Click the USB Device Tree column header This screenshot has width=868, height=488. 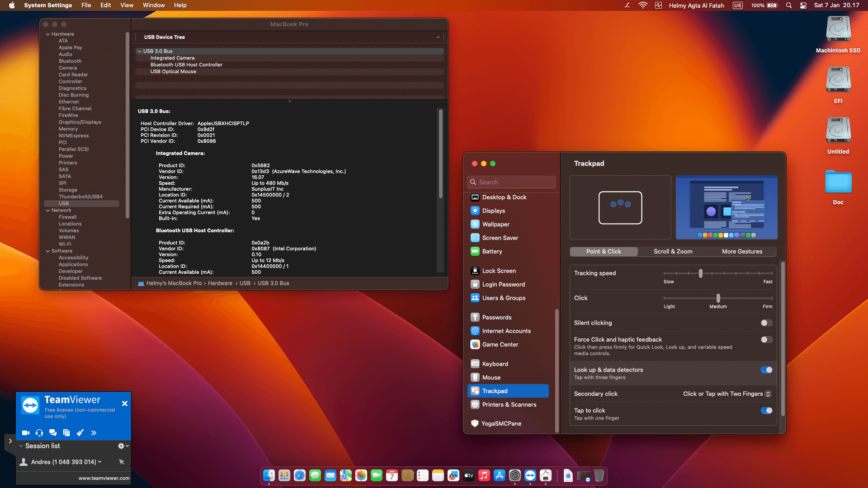coord(289,37)
